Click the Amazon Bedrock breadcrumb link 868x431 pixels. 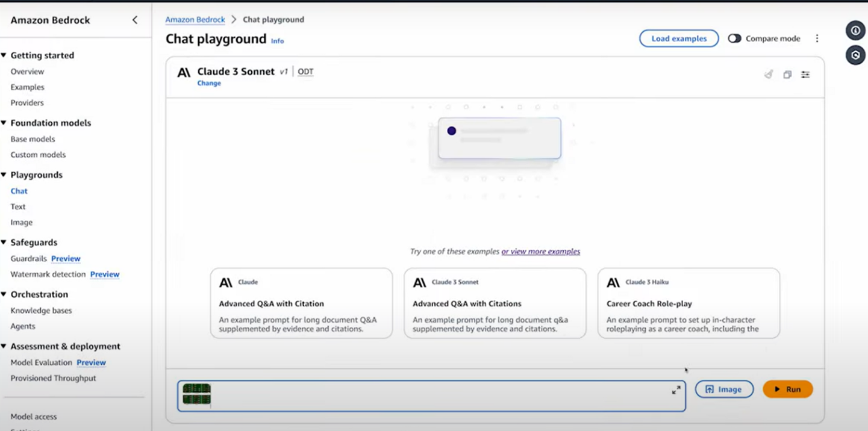tap(195, 20)
